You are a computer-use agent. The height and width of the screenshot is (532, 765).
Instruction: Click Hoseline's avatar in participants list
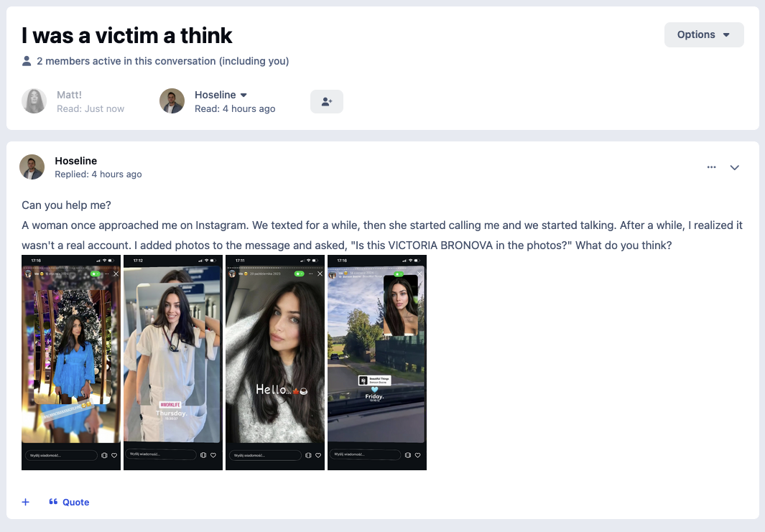coord(172,101)
